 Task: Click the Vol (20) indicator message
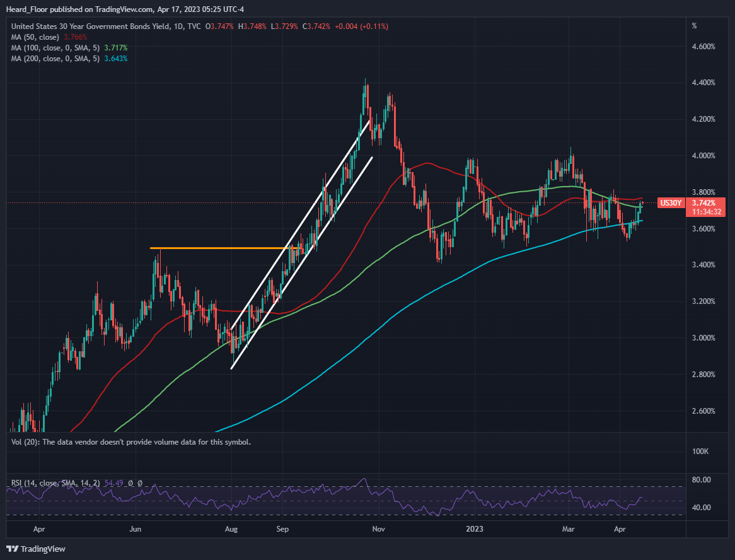(x=130, y=442)
